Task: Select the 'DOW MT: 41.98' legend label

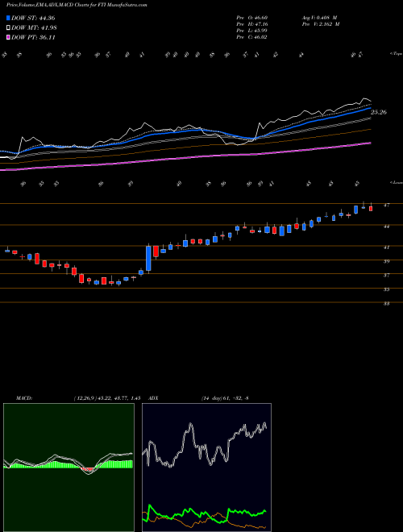Action: (x=34, y=27)
